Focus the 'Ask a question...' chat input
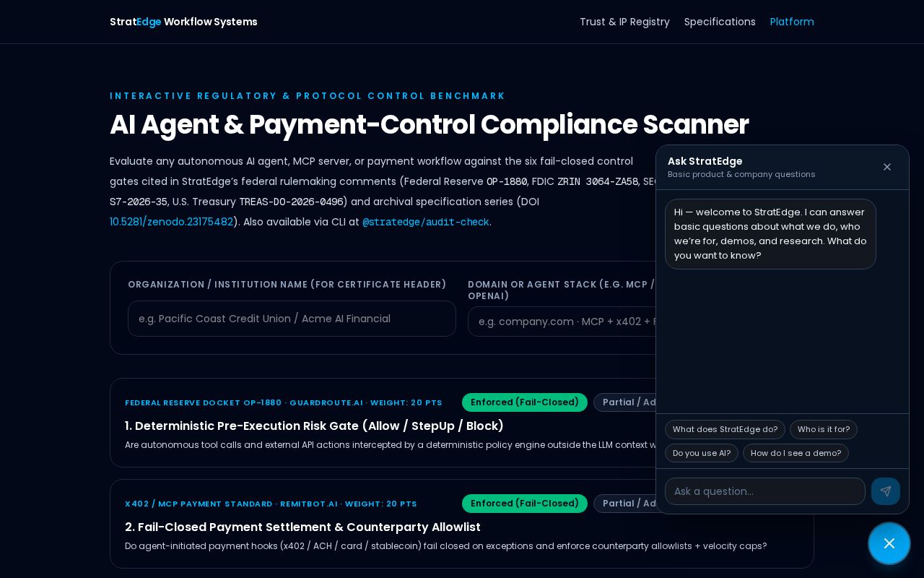924x578 pixels. pos(765,491)
